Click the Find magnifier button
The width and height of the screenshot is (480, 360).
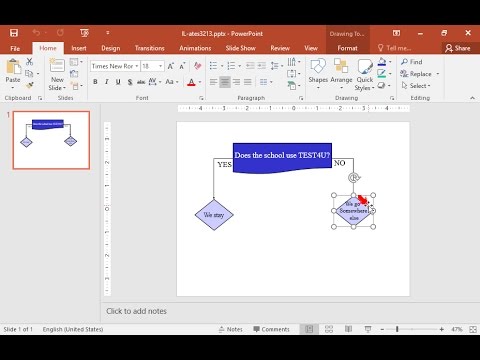tap(412, 62)
